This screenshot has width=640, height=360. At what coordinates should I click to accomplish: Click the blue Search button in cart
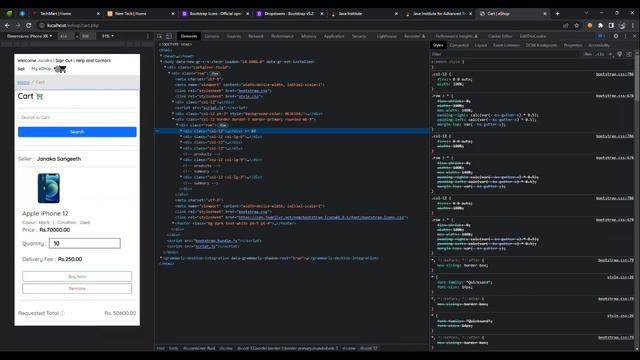77,132
